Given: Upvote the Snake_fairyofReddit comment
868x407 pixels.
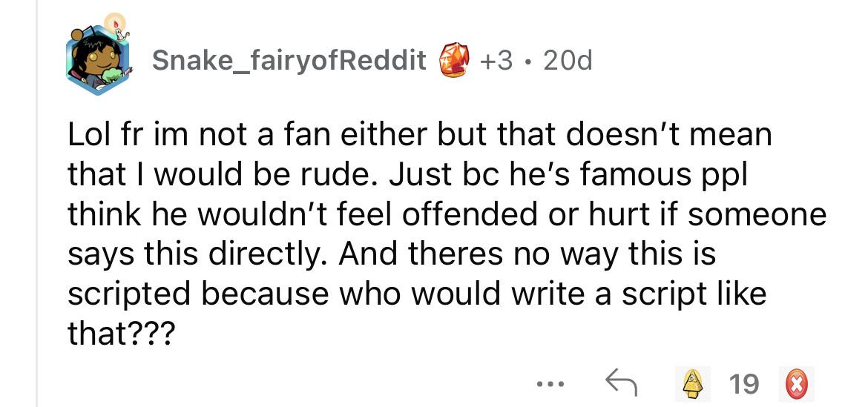Looking at the screenshot, I should [x=691, y=383].
